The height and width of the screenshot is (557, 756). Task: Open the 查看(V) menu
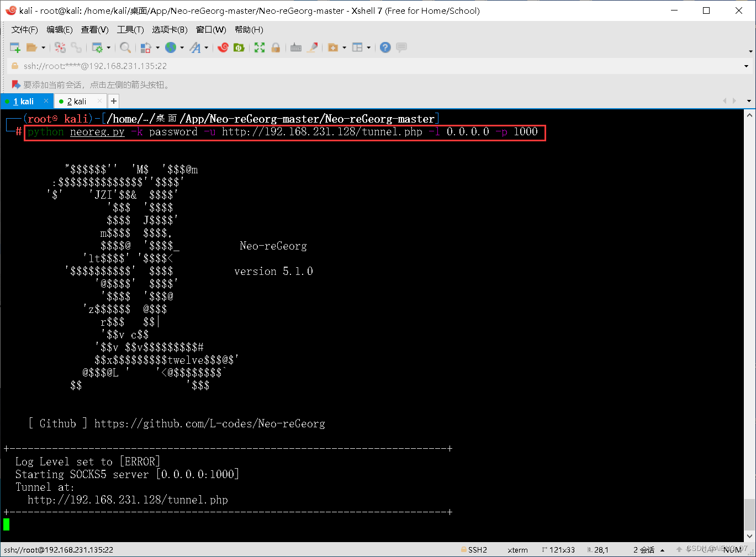coord(95,30)
